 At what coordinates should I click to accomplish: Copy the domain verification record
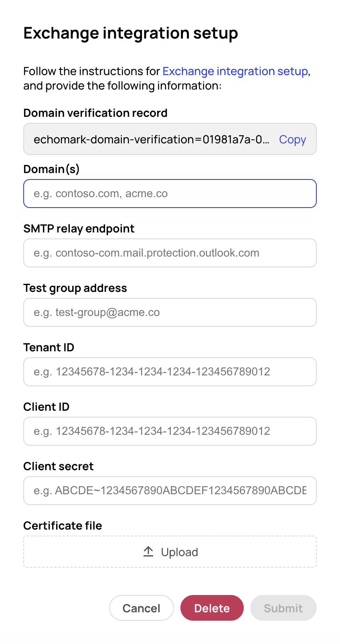click(292, 139)
